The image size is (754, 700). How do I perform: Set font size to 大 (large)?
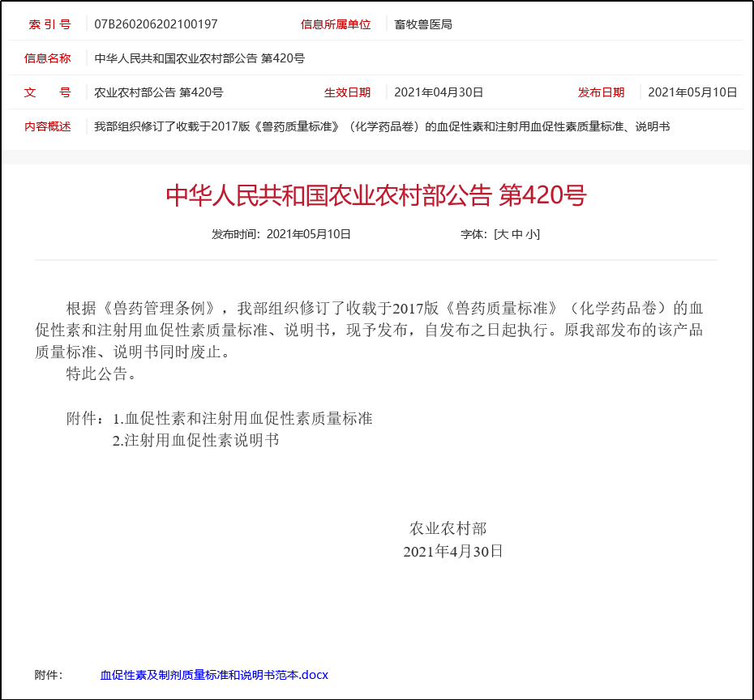tap(503, 234)
